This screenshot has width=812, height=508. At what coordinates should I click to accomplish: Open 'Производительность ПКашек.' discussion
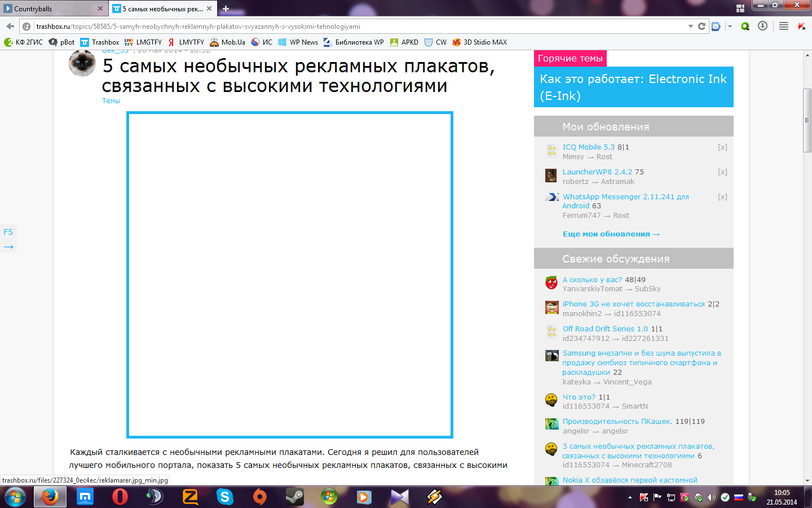617,421
